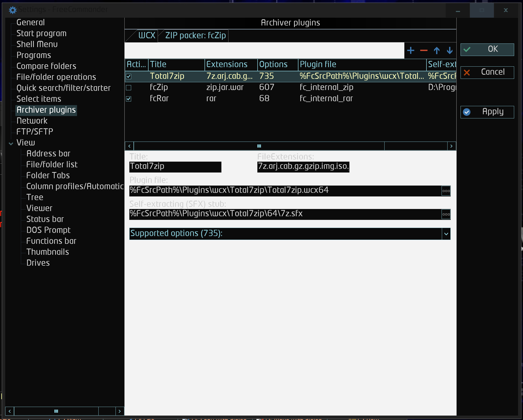
Task: Disable the fcRar plugin checkbox
Action: [129, 99]
